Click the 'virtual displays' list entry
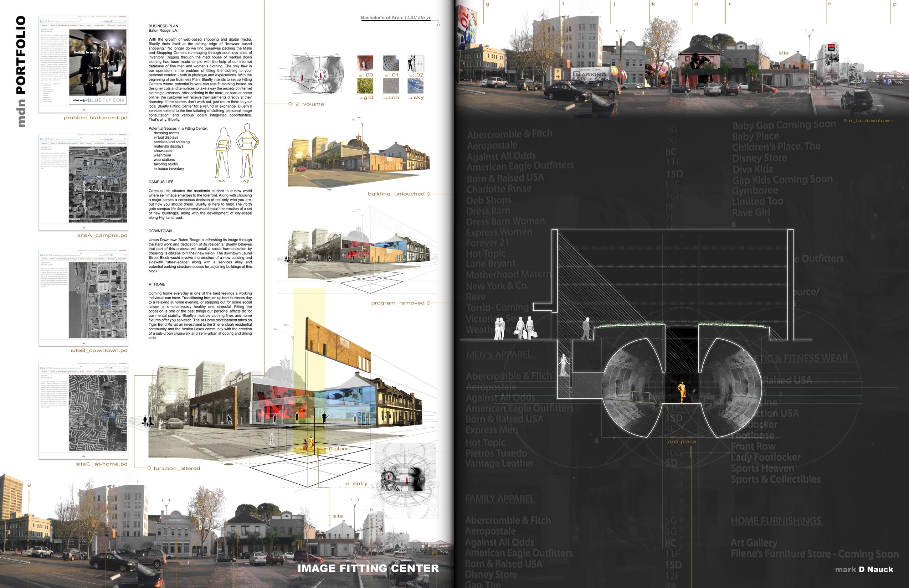The height and width of the screenshot is (588, 909). tap(166, 138)
